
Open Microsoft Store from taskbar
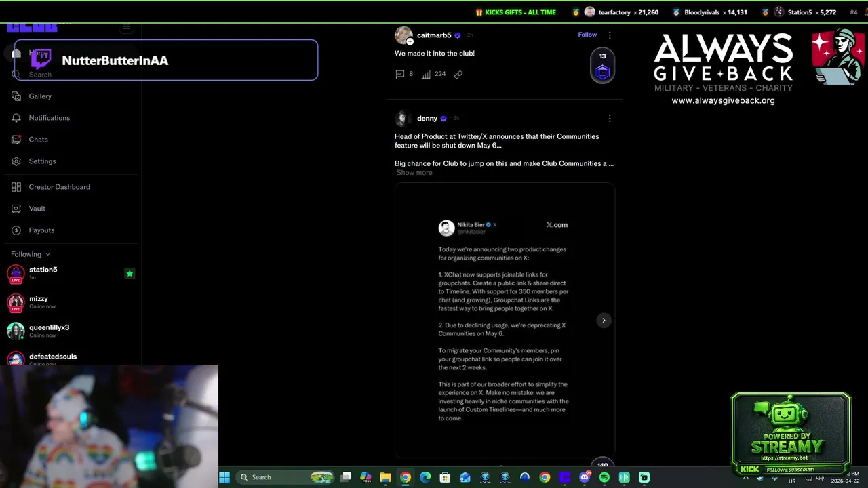[445, 477]
